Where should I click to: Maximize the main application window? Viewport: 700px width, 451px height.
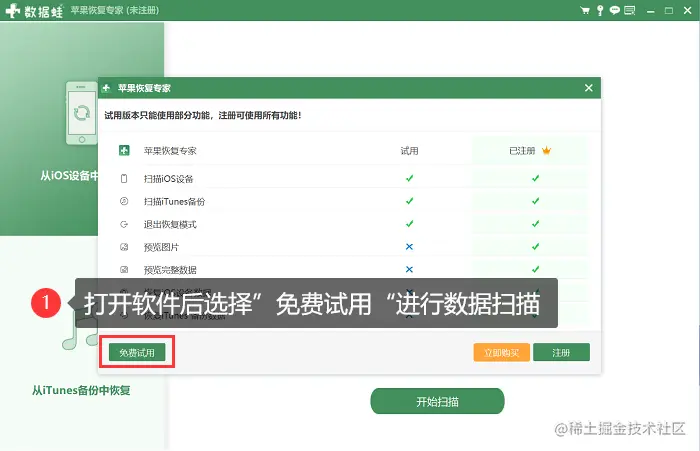(669, 11)
